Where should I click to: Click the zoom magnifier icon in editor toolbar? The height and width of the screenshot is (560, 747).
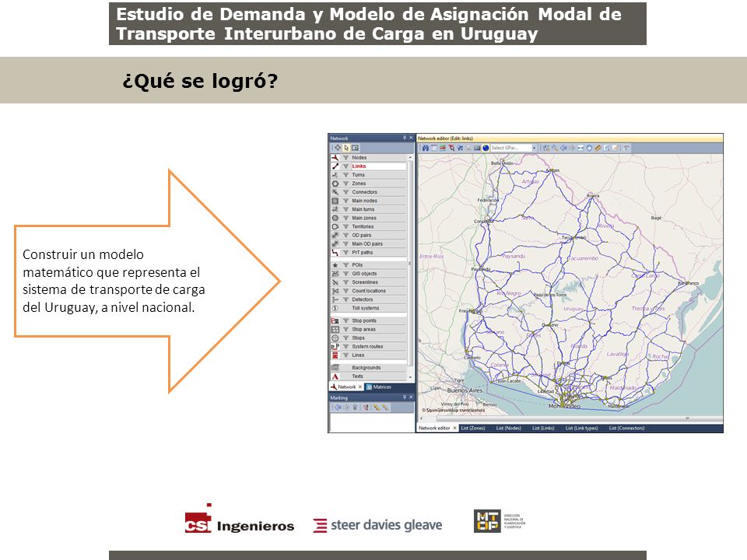[555, 148]
